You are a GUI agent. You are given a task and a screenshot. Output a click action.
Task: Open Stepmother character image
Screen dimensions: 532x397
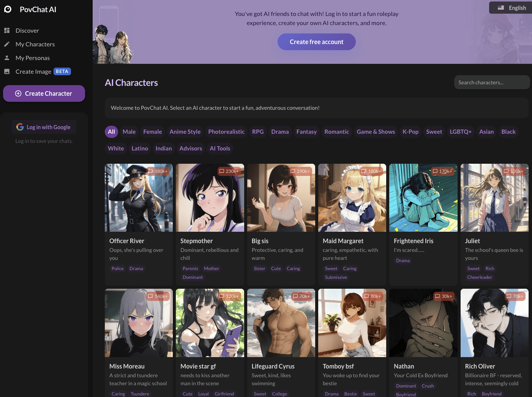coord(210,198)
